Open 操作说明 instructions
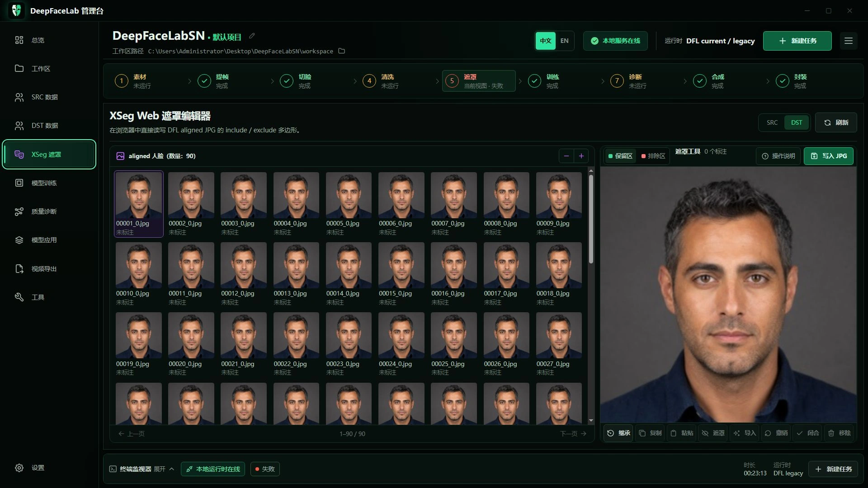The width and height of the screenshot is (868, 488). click(778, 156)
